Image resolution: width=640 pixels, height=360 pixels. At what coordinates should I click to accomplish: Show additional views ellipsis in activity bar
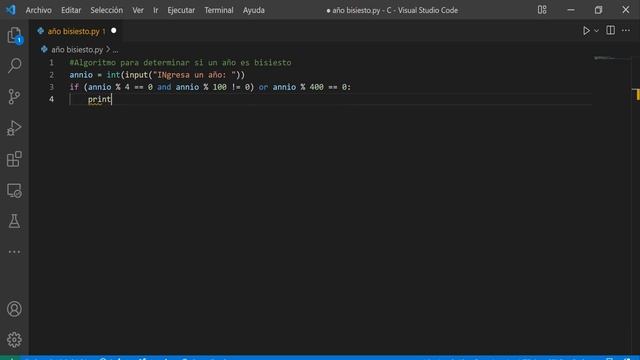tap(14, 252)
